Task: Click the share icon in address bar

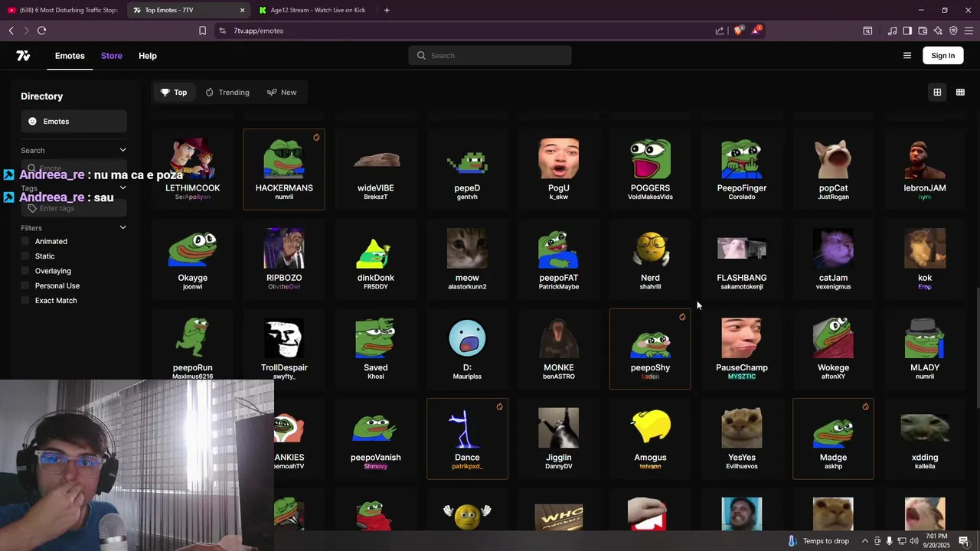Action: [720, 31]
